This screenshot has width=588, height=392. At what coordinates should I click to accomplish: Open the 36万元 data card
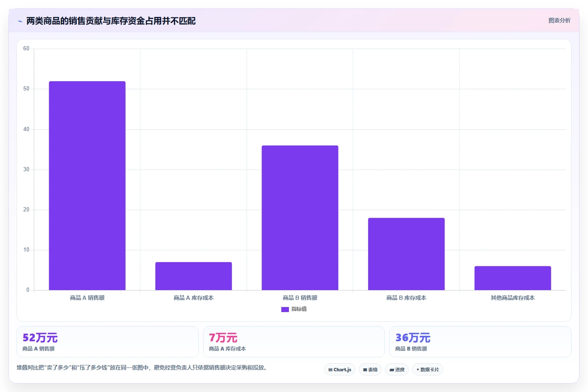(480, 342)
